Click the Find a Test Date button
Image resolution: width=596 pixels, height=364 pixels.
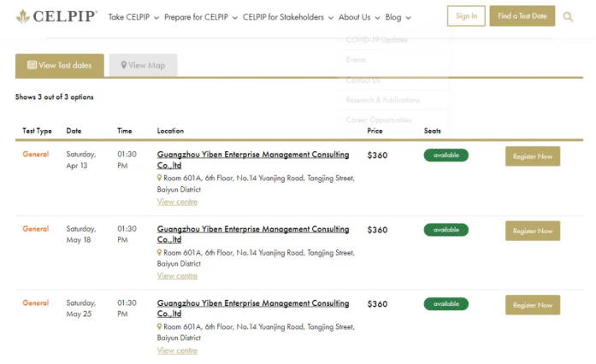coord(522,16)
